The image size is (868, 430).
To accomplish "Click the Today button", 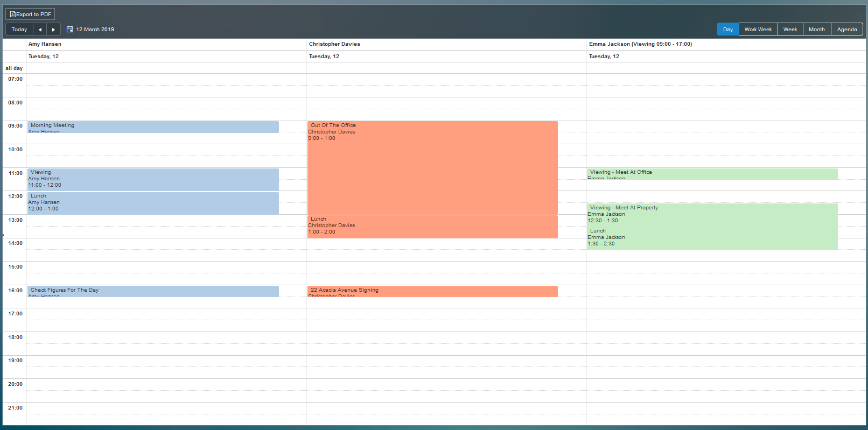I will coord(19,30).
